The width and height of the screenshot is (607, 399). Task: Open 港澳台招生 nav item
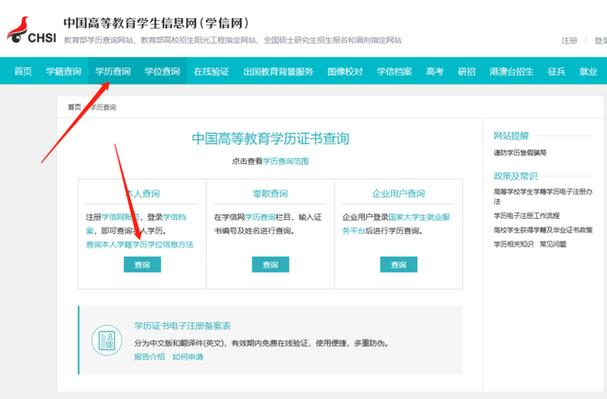(511, 72)
